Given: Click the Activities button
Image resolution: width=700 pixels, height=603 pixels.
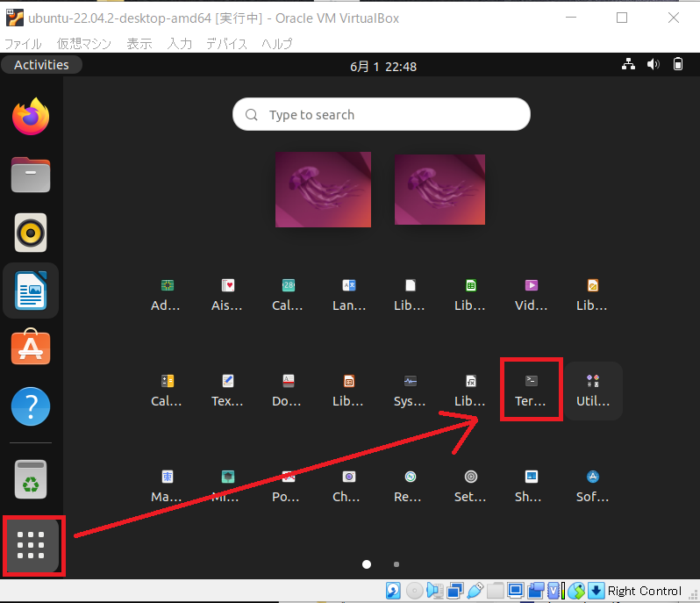Looking at the screenshot, I should pyautogui.click(x=41, y=65).
